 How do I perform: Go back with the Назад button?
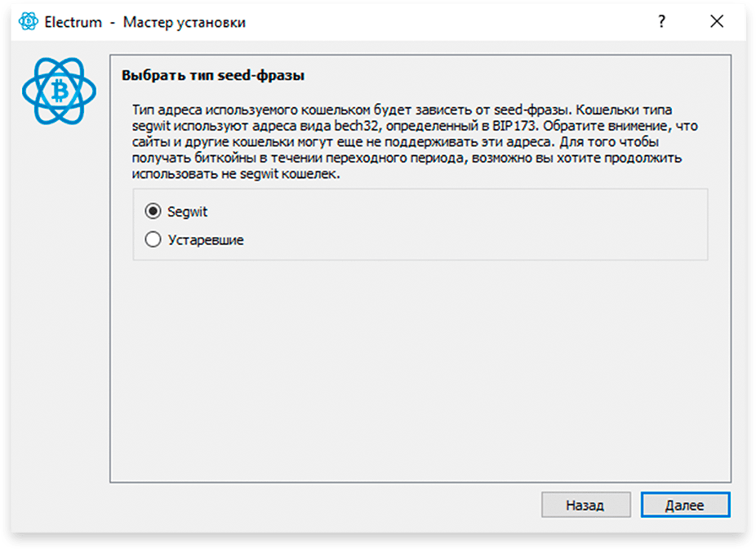586,505
